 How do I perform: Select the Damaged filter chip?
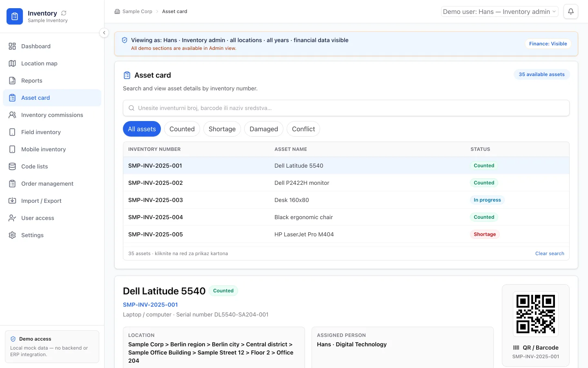(264, 129)
